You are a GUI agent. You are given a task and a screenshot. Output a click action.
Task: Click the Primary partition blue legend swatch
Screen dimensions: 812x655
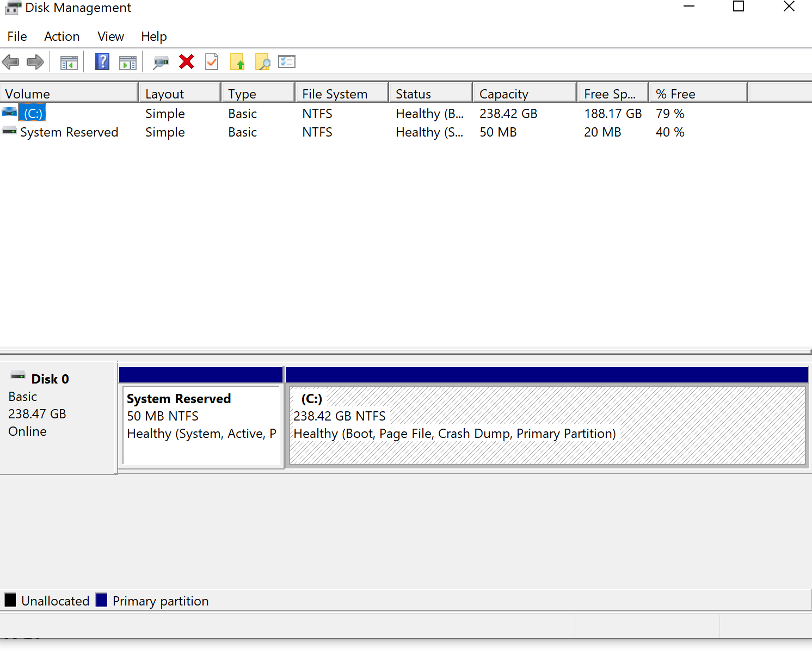(101, 600)
